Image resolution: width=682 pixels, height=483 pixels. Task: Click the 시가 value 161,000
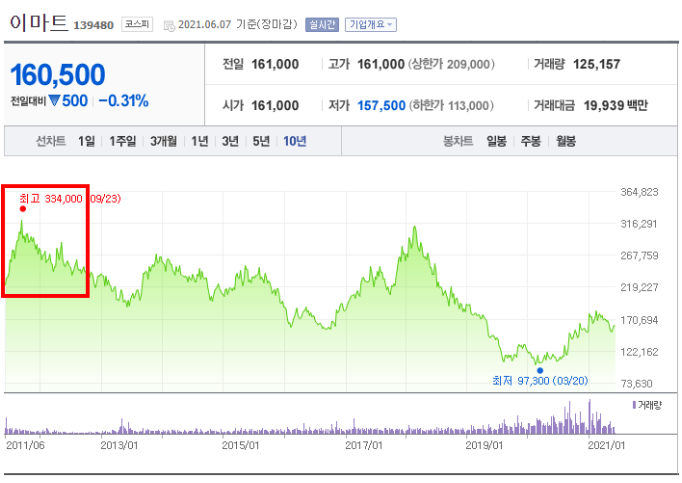275,106
